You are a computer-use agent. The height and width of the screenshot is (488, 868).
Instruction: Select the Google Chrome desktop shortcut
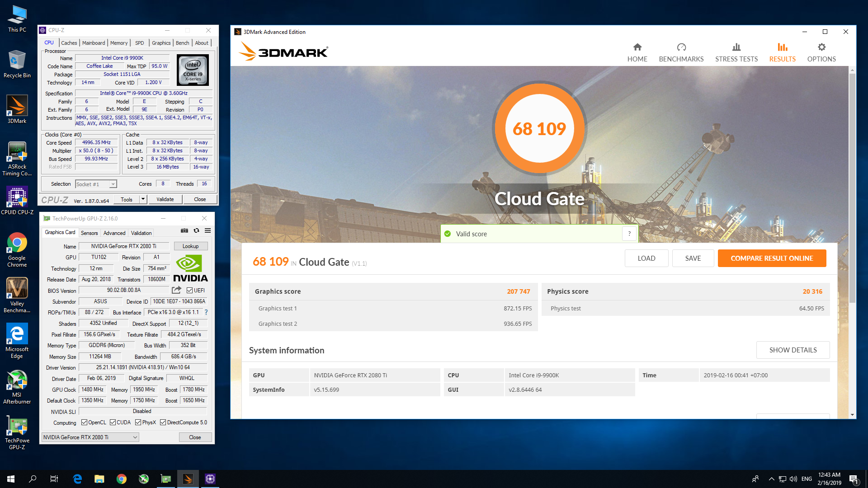coord(17,250)
